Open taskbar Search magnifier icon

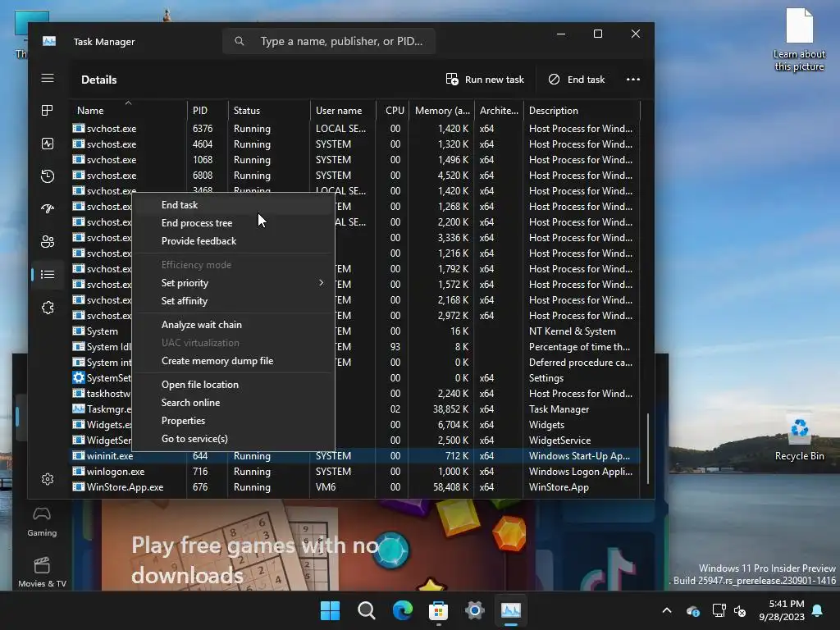pos(367,610)
